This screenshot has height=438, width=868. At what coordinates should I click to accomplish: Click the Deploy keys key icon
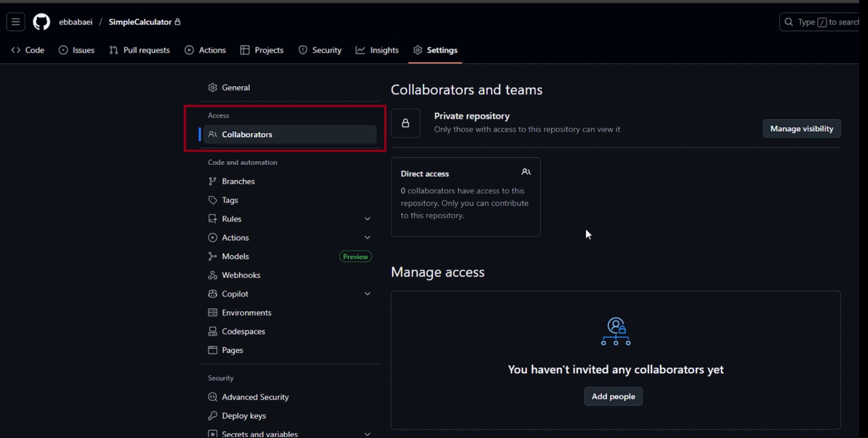pos(213,416)
